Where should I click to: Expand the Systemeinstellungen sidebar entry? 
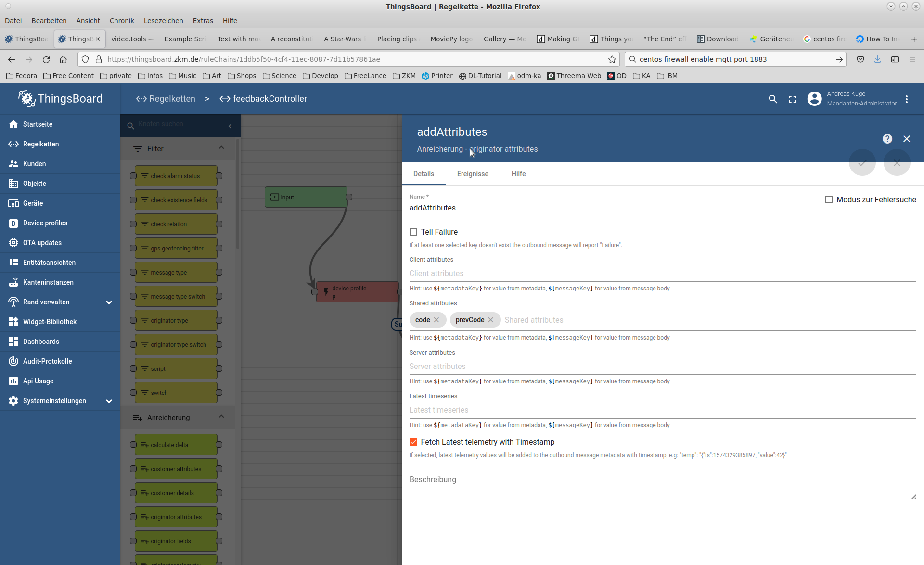(109, 401)
